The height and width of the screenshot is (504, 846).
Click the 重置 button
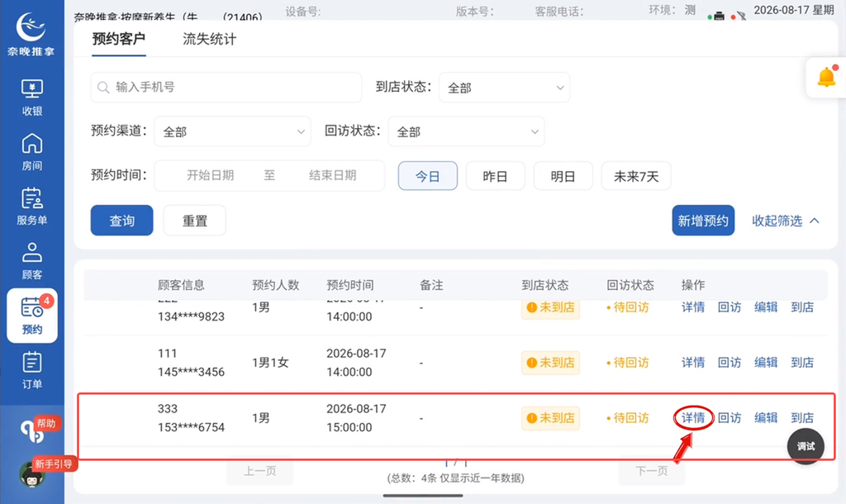195,220
